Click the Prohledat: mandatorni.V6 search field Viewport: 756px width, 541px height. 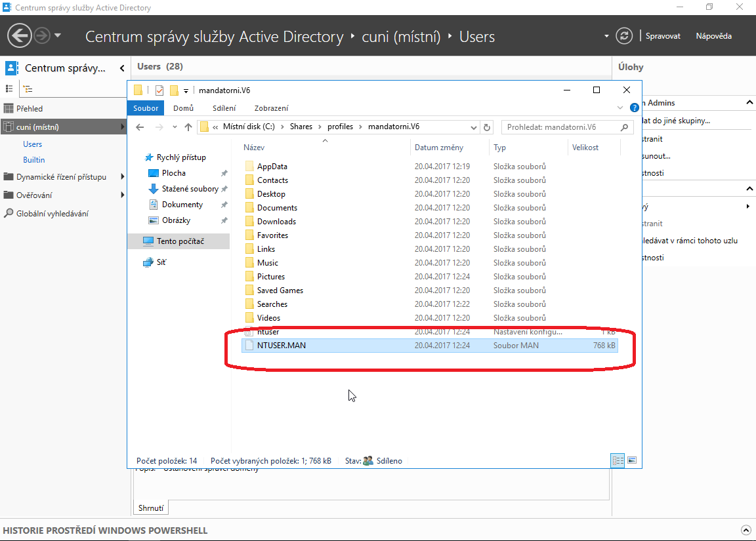pos(567,127)
